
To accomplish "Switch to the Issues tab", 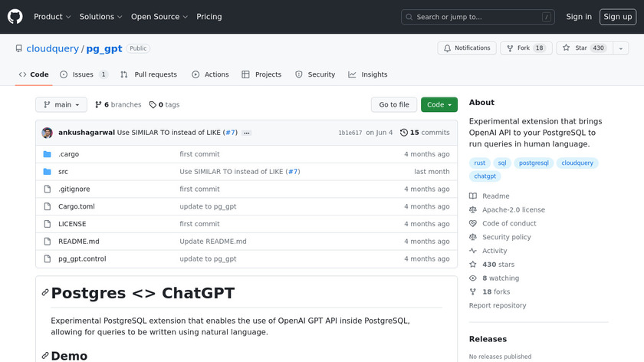I will pyautogui.click(x=84, y=74).
